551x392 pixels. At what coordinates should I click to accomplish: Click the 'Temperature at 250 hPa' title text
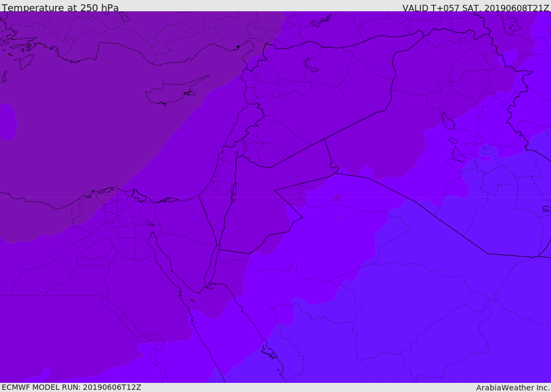60,8
